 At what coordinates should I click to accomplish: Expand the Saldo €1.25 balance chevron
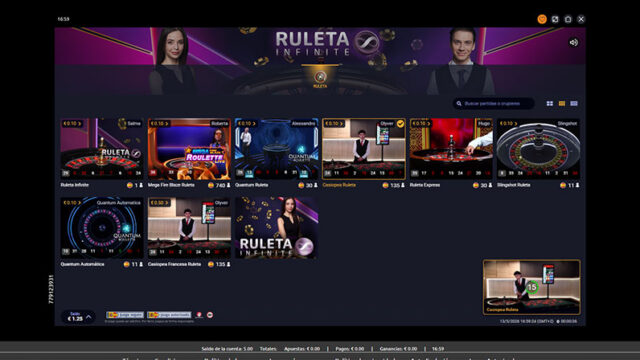[89, 316]
